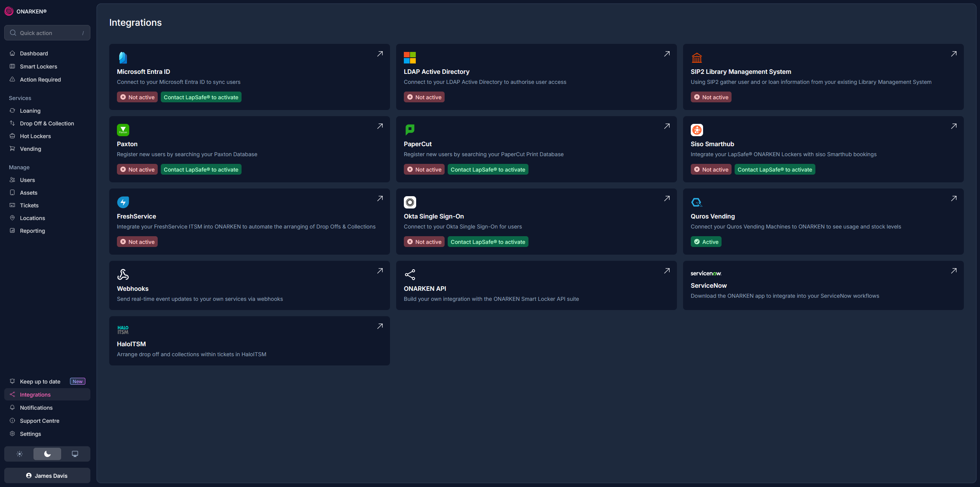Open Tickets page
The image size is (980, 487).
click(x=47, y=205)
